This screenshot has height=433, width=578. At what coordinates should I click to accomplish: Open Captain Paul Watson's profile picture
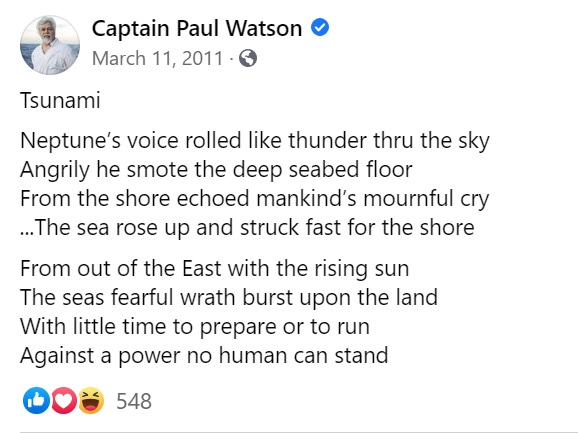[x=50, y=45]
